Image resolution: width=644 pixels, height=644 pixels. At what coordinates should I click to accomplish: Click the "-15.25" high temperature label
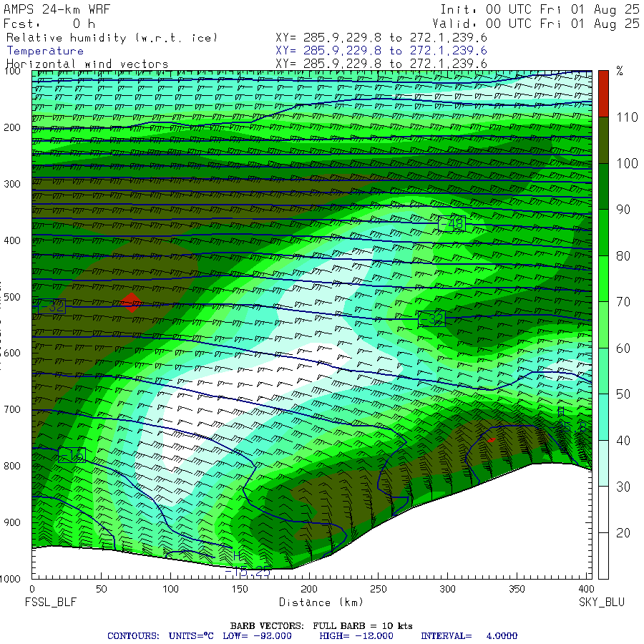click(x=248, y=571)
